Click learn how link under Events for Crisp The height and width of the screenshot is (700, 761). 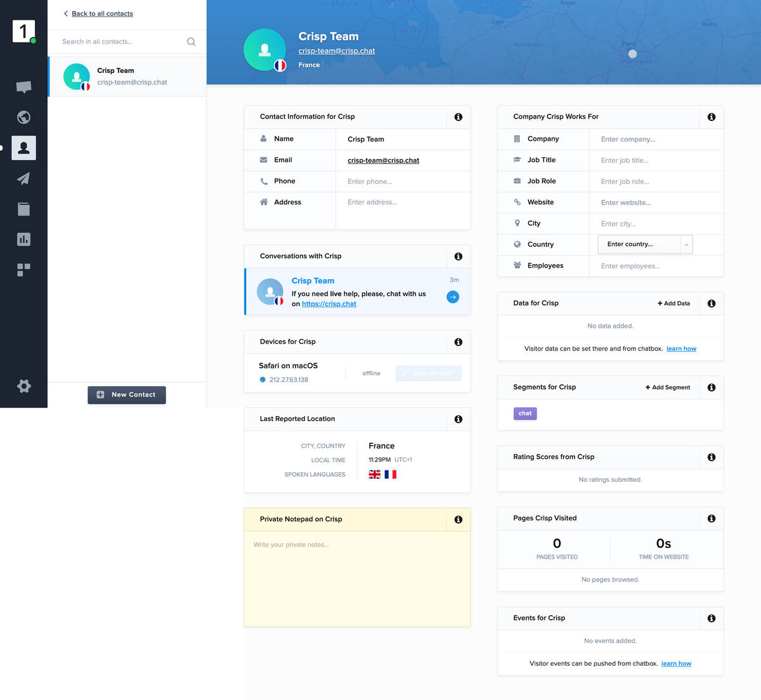click(676, 664)
